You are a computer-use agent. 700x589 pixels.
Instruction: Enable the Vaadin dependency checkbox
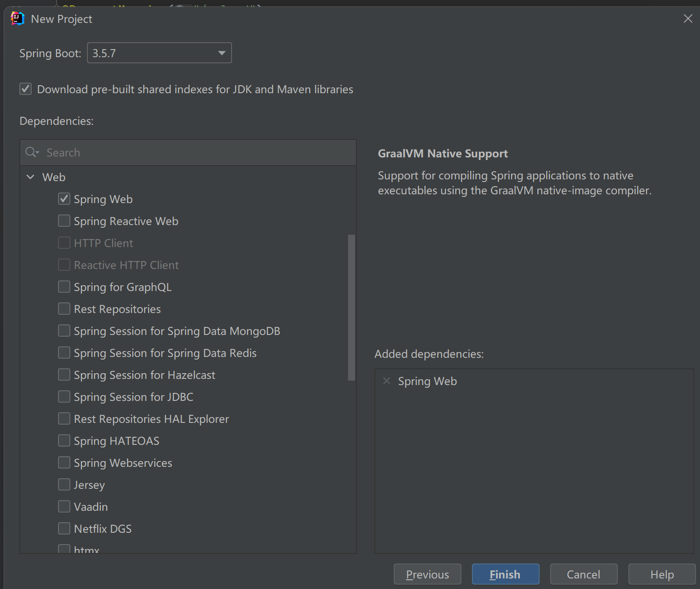[x=64, y=506]
